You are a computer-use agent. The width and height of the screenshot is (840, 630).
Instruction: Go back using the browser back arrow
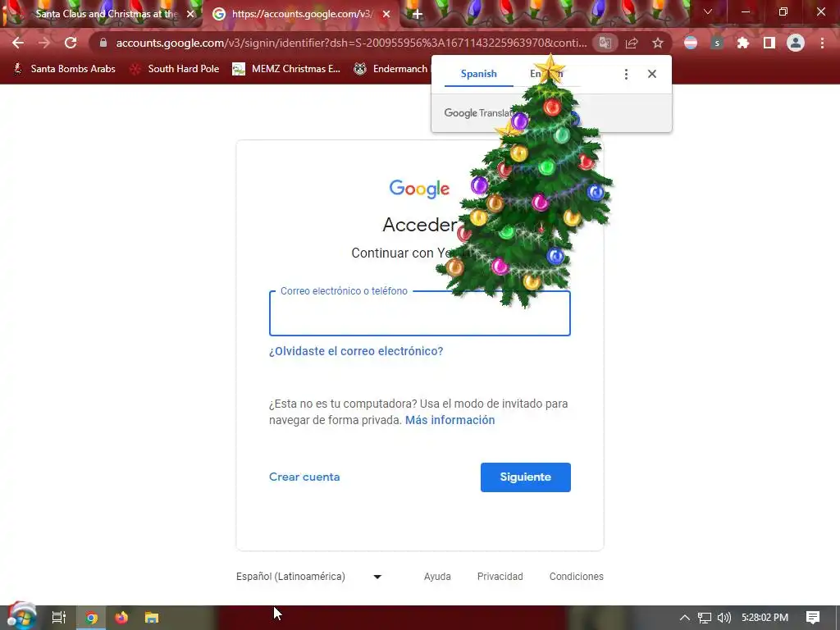point(18,43)
